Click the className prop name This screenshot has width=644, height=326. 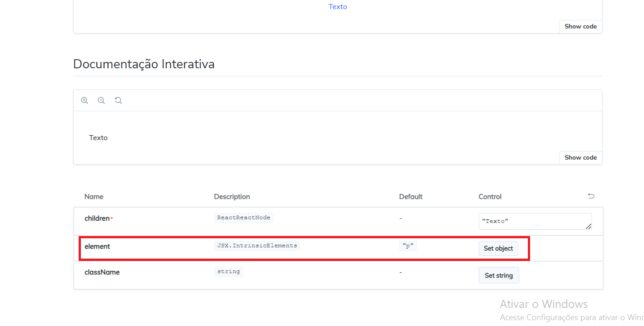102,272
